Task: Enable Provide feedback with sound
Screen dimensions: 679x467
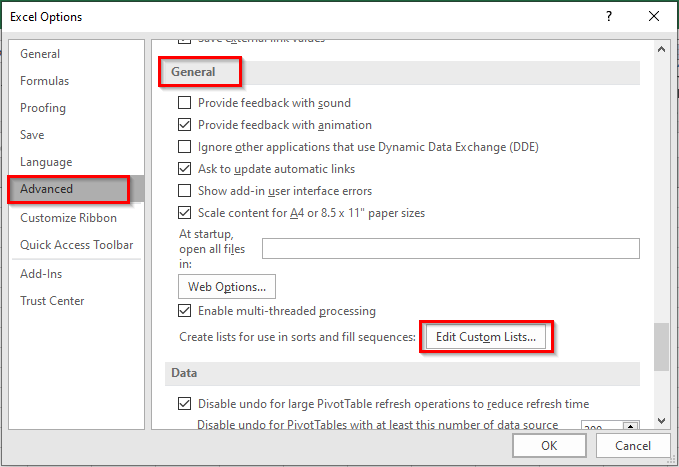Action: tap(184, 103)
